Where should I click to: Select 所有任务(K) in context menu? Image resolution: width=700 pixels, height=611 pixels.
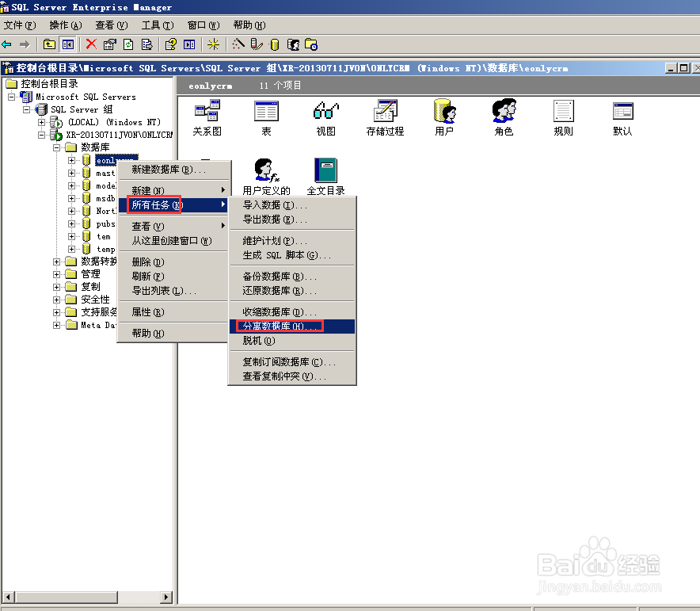(173, 205)
